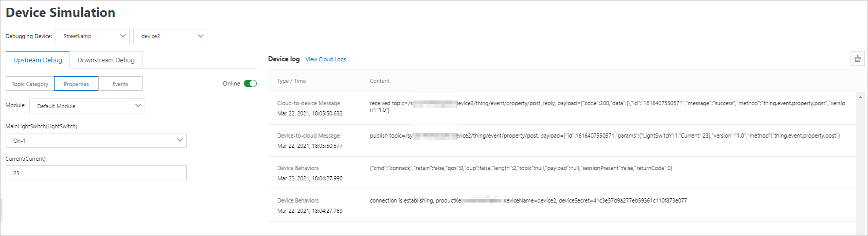Click the Current value input field
Image resolution: width=868 pixels, height=236 pixels.
[x=96, y=173]
